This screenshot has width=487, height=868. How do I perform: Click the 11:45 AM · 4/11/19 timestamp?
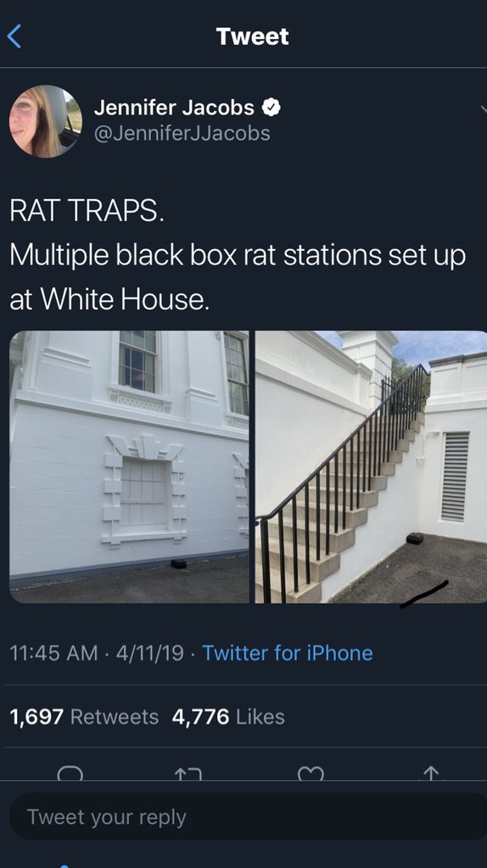pos(97,653)
